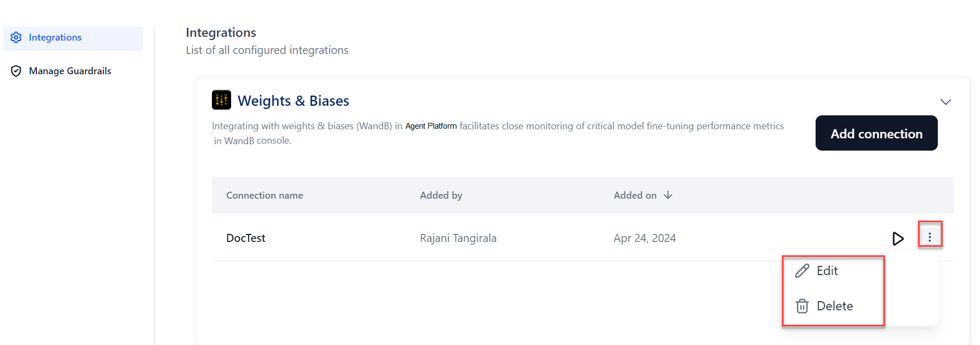Click the pencil icon next to Edit
Image resolution: width=980 pixels, height=345 pixels.
802,271
